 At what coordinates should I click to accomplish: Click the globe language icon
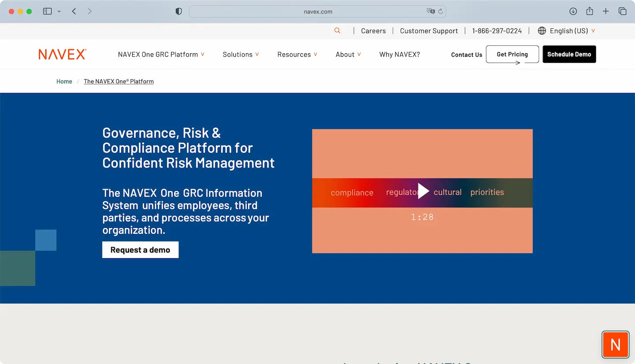(x=542, y=31)
